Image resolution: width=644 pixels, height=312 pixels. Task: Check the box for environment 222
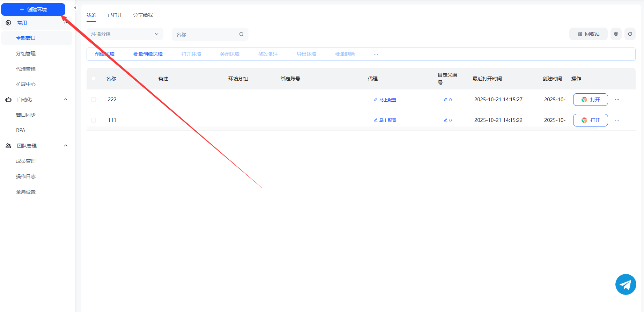click(x=94, y=100)
